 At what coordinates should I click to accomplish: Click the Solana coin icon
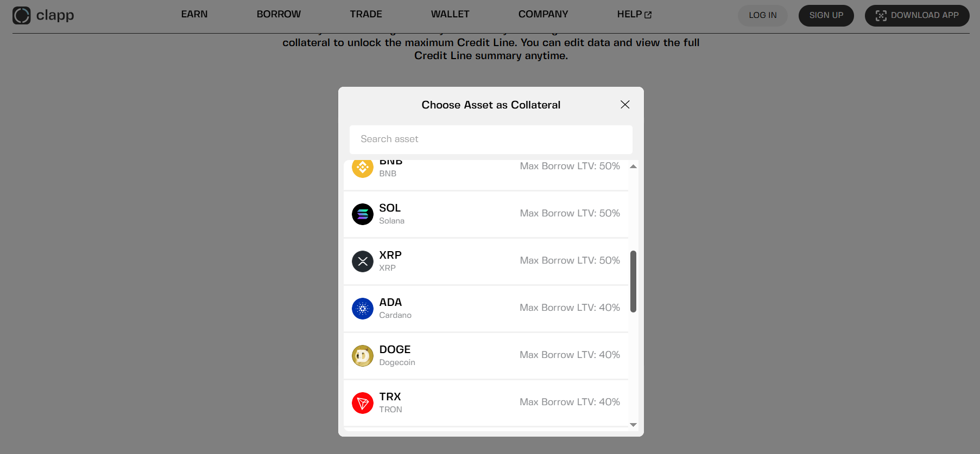363,214
